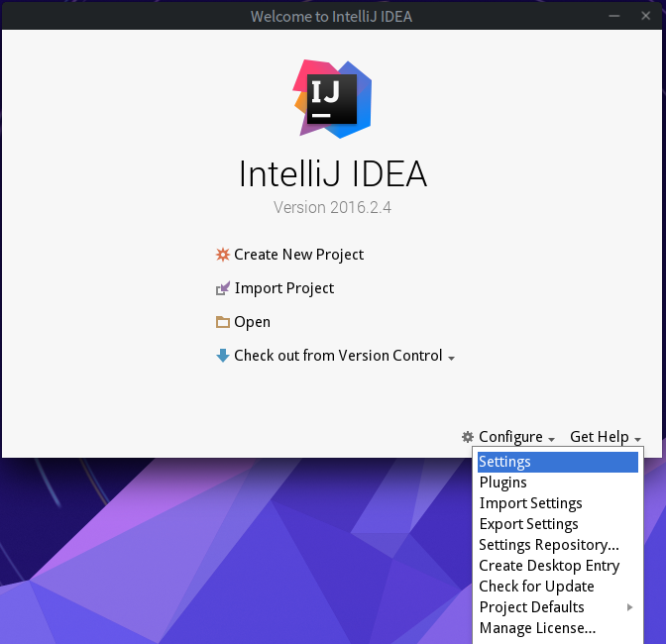Click the blue Check out download arrow icon

coord(223,356)
